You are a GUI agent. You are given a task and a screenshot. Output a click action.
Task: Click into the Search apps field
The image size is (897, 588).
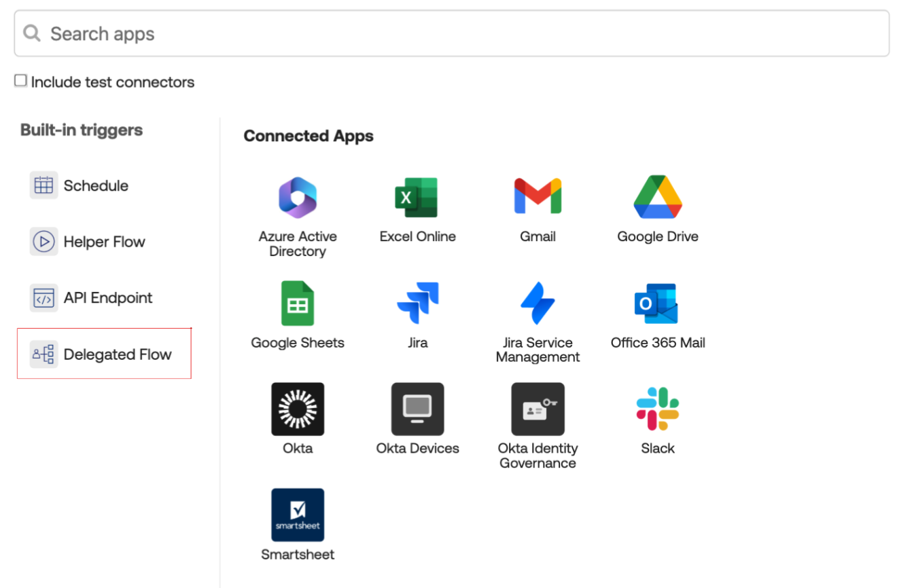451,33
